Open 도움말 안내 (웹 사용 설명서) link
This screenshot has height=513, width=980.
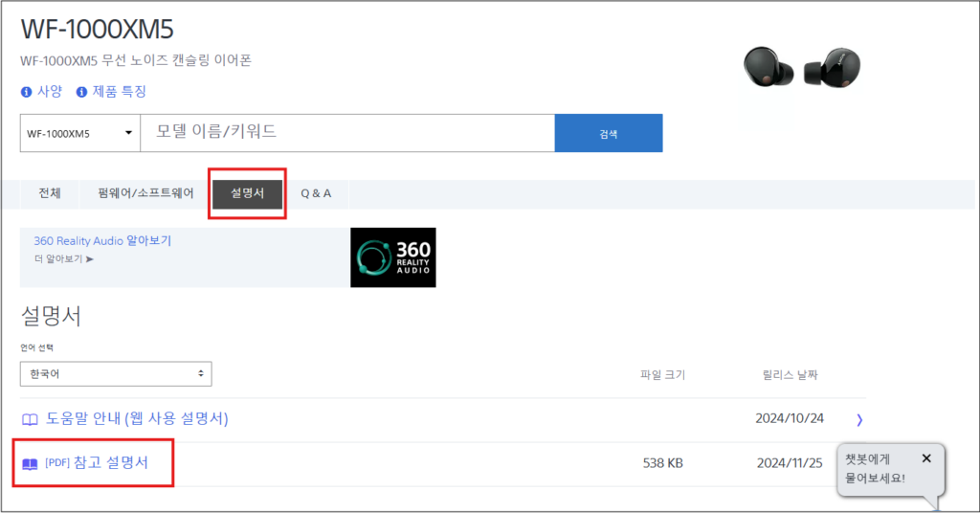tap(137, 418)
